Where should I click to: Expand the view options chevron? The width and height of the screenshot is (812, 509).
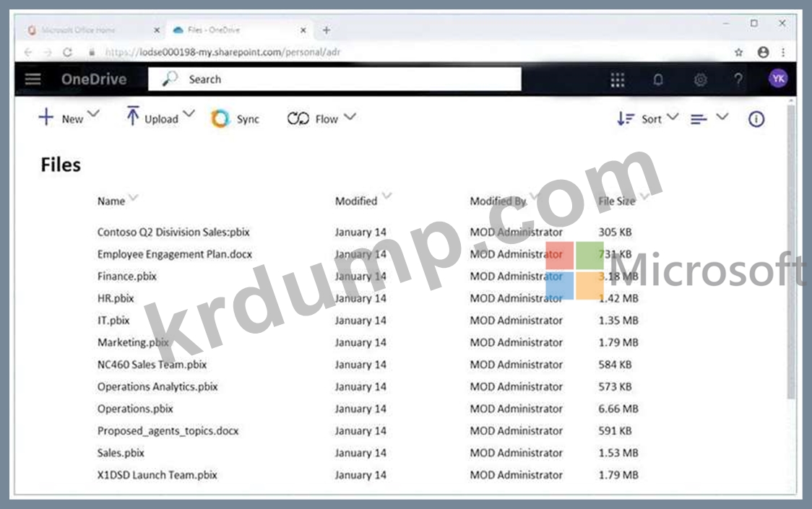[x=722, y=116]
